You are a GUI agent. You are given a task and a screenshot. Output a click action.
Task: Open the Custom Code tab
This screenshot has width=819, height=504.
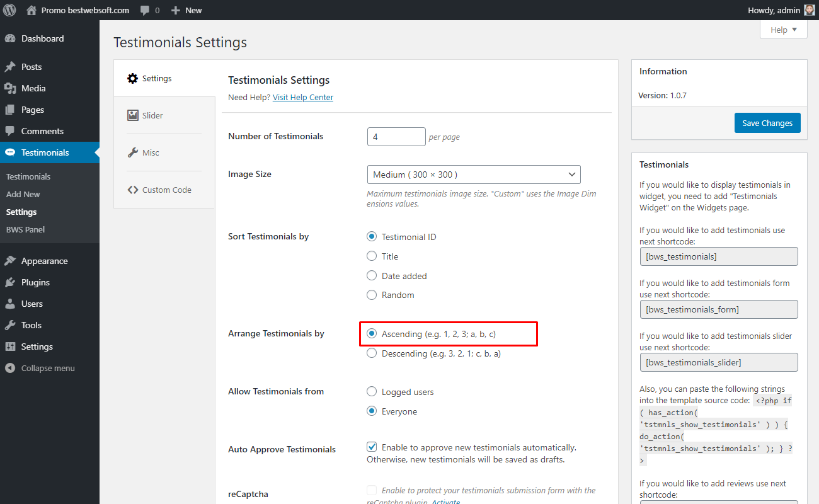pyautogui.click(x=164, y=190)
